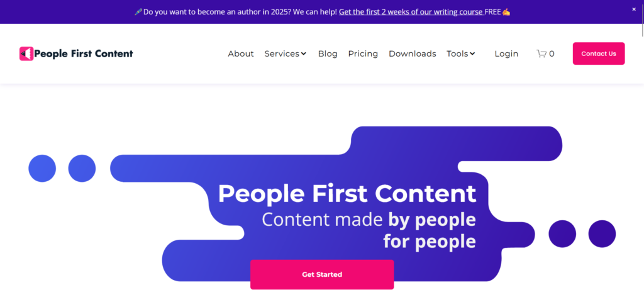Navigate to Pricing
Image resolution: width=644 pixels, height=302 pixels.
(x=363, y=54)
